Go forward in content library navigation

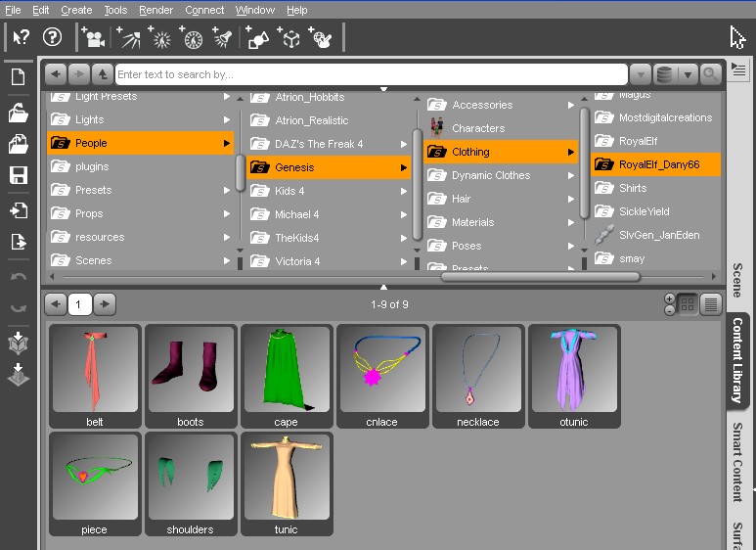coord(79,74)
